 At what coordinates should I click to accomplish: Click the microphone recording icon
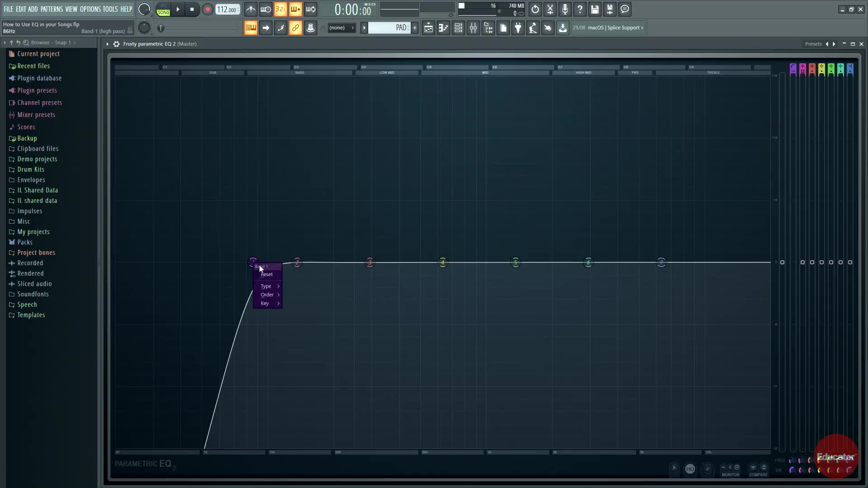[565, 9]
